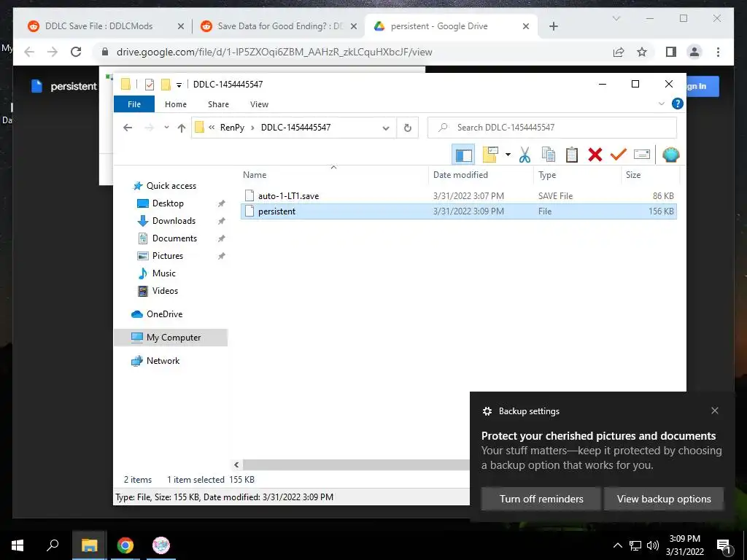
Task: Open Videos in navigation pane
Action: [x=165, y=291]
